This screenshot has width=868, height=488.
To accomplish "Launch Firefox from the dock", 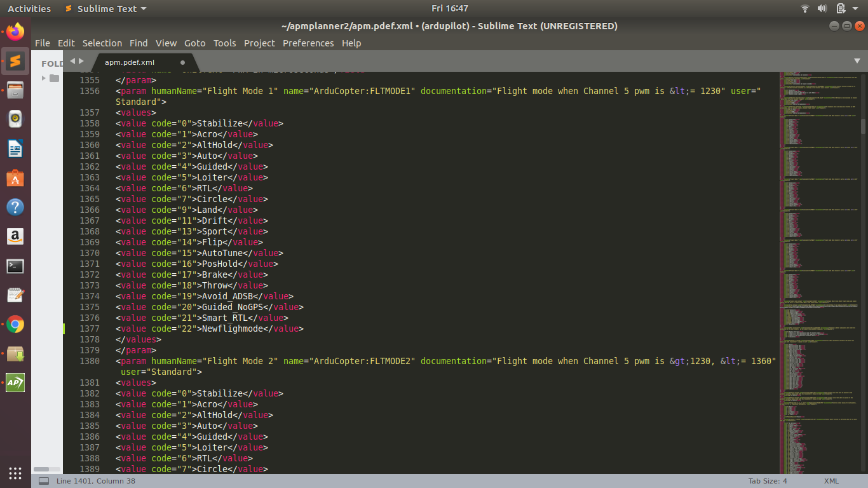I will pyautogui.click(x=15, y=30).
